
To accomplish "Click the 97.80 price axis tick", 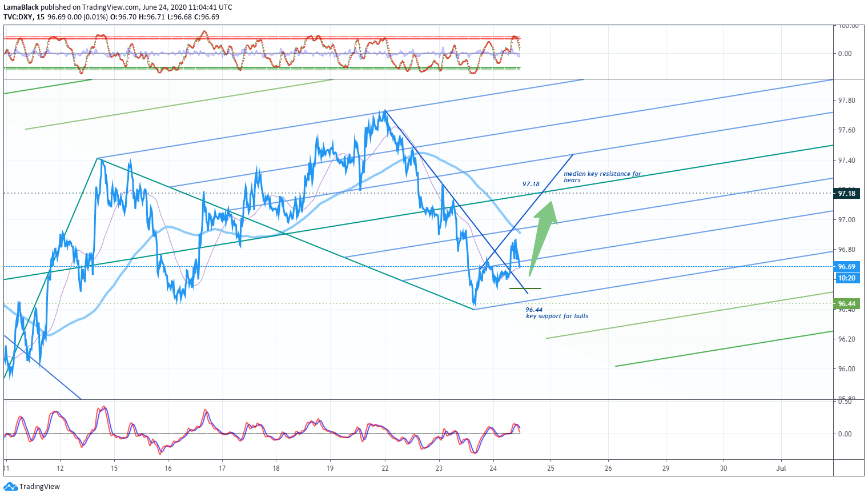I will pos(846,101).
